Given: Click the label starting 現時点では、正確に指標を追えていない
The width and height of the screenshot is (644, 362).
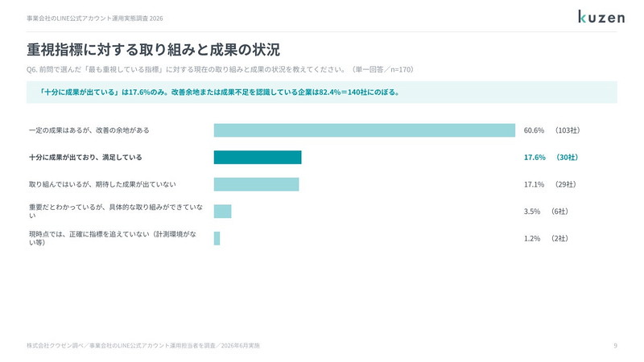Looking at the screenshot, I should click(113, 238).
